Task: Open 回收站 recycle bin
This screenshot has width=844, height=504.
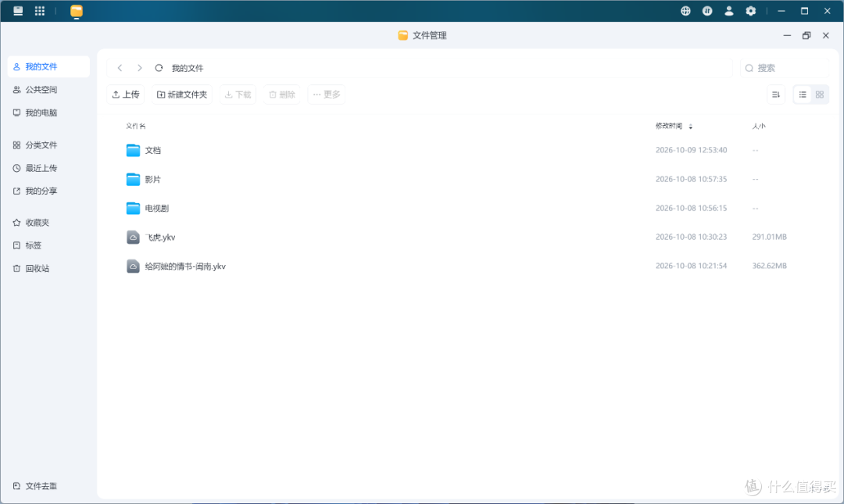Action: pyautogui.click(x=49, y=269)
